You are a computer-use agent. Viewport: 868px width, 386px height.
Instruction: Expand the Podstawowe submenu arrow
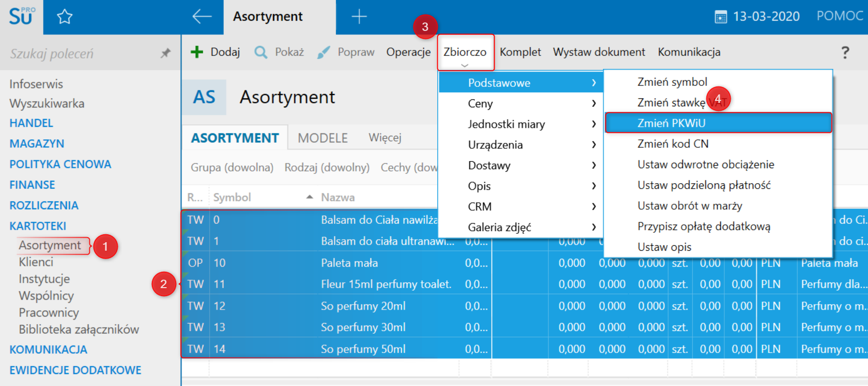pyautogui.click(x=593, y=83)
